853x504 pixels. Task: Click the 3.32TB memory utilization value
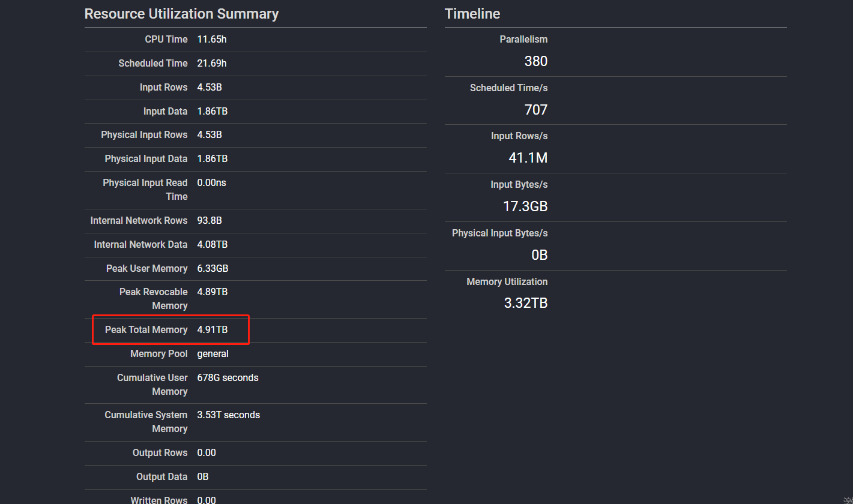(526, 303)
